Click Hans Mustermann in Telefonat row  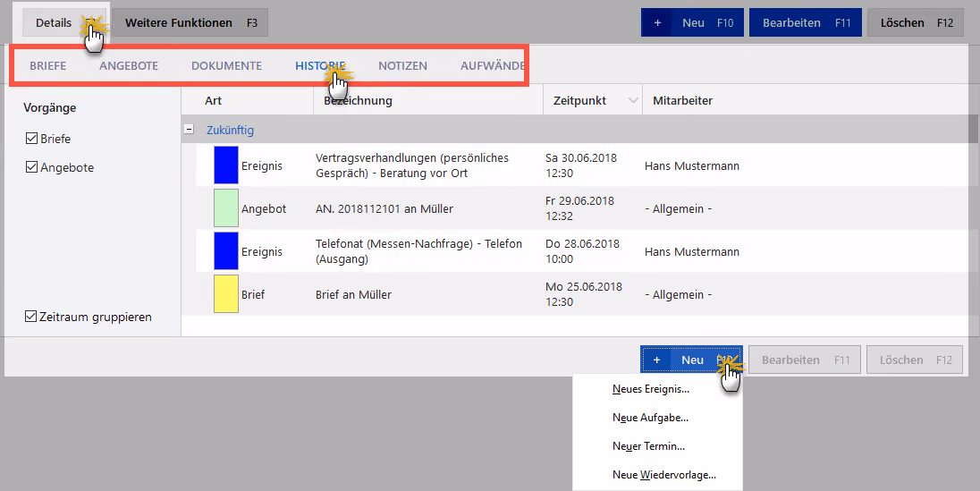pyautogui.click(x=692, y=251)
